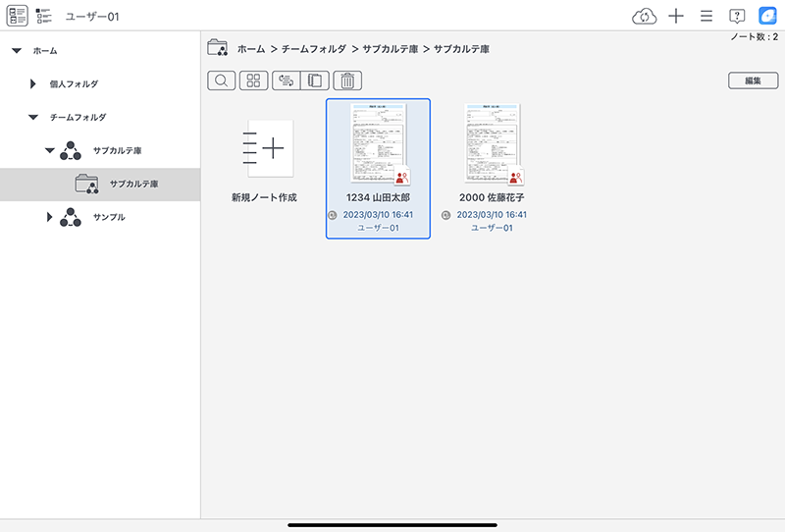Open the 2000 佐藤花子 note thumbnail
Image resolution: width=785 pixels, height=532 pixels.
pos(492,144)
